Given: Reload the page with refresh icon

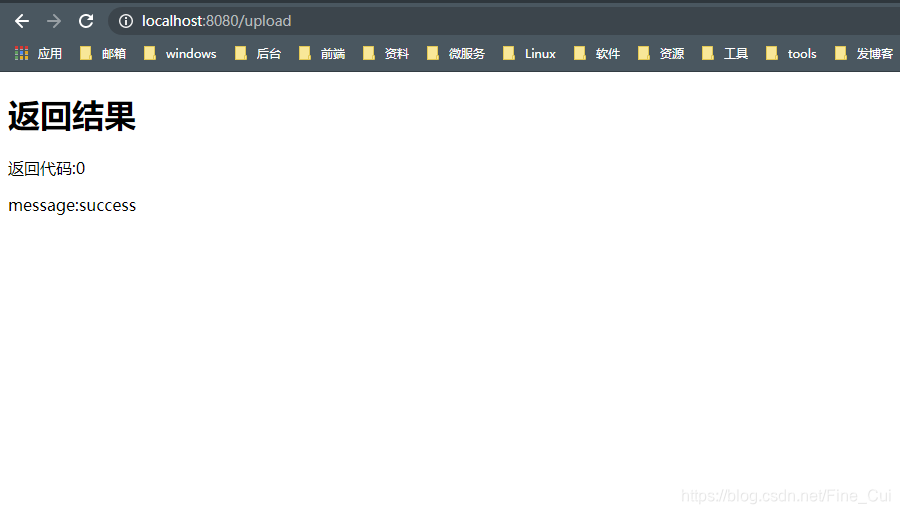Looking at the screenshot, I should (x=86, y=21).
